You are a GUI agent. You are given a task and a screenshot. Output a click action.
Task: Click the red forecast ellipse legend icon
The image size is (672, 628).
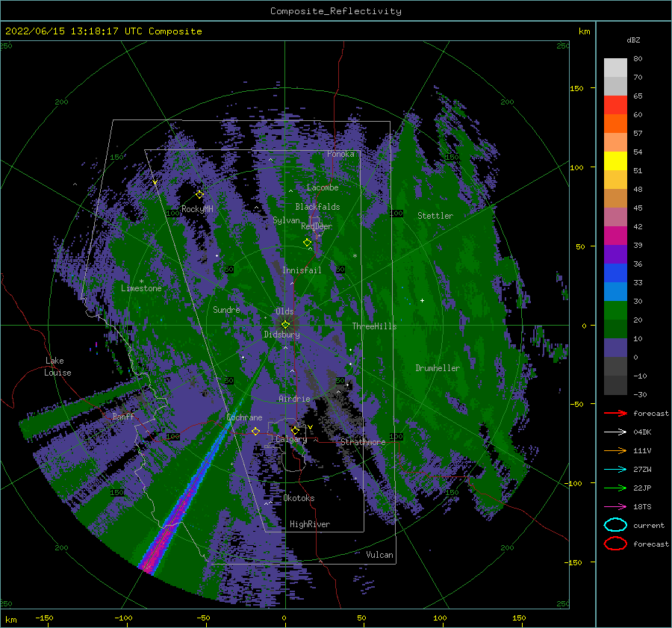point(615,544)
